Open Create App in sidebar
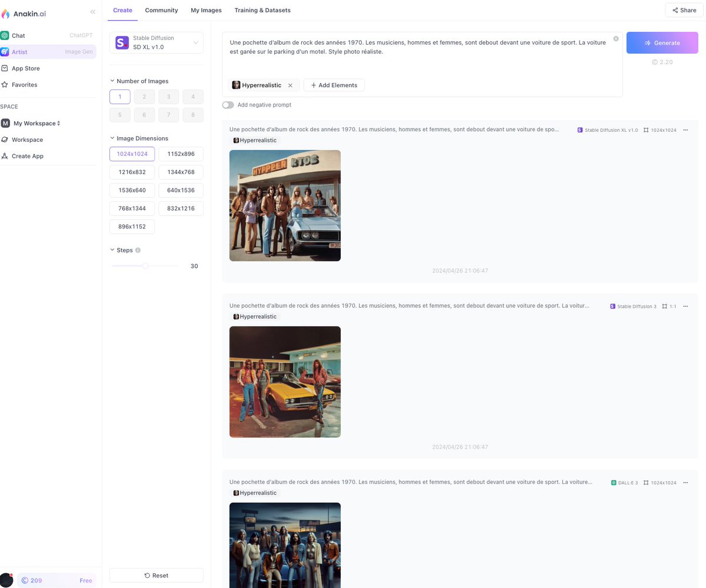Screen dimensions: 706x588 coord(48,156)
